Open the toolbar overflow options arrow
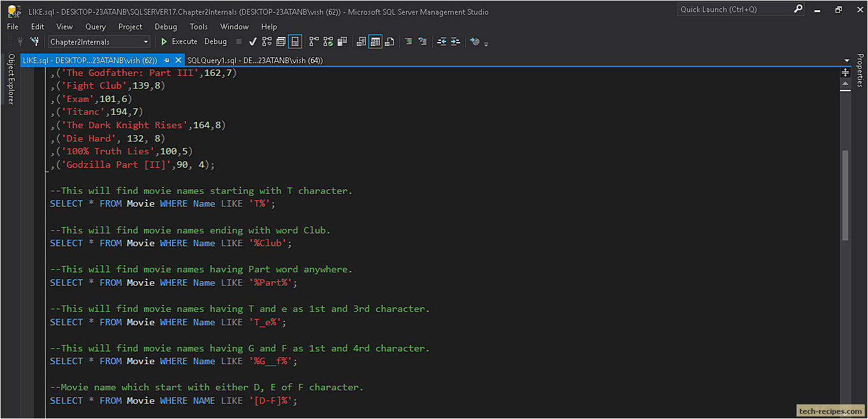This screenshot has height=419, width=868. (x=486, y=44)
